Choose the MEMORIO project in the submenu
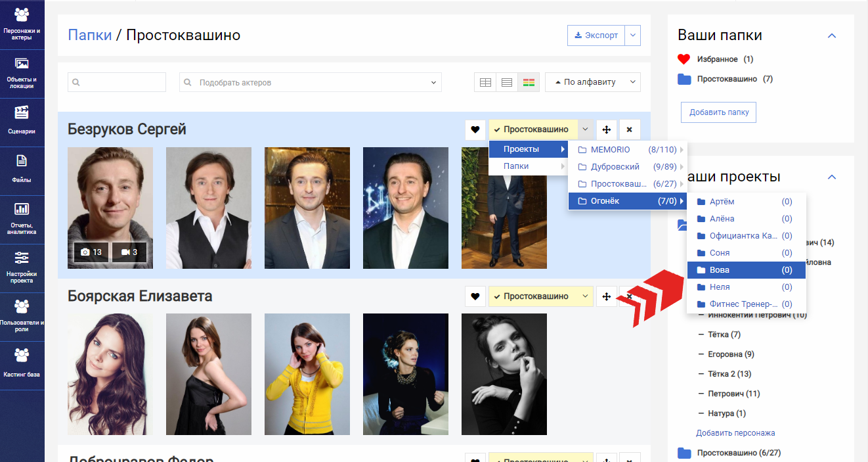Image resolution: width=868 pixels, height=462 pixels. 628,150
